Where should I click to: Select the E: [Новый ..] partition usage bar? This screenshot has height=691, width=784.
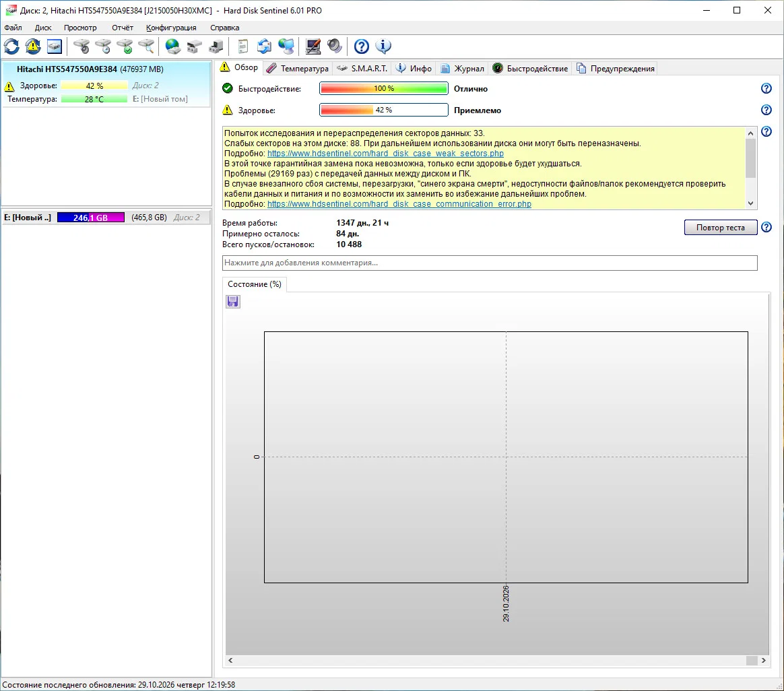click(x=90, y=218)
